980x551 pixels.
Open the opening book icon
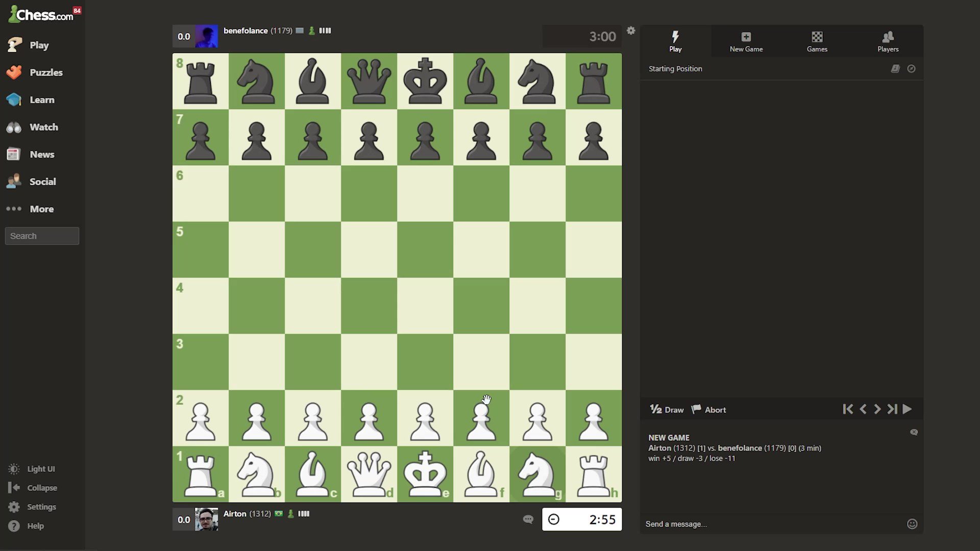tap(895, 68)
